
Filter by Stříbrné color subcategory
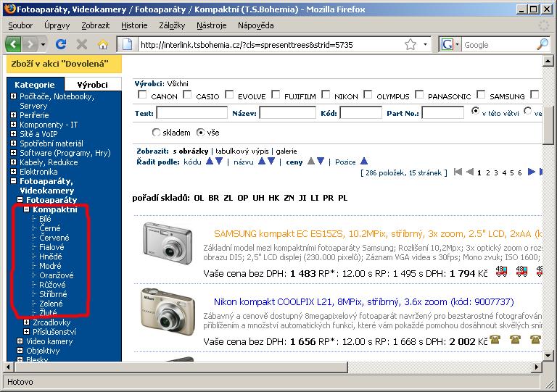pos(53,294)
